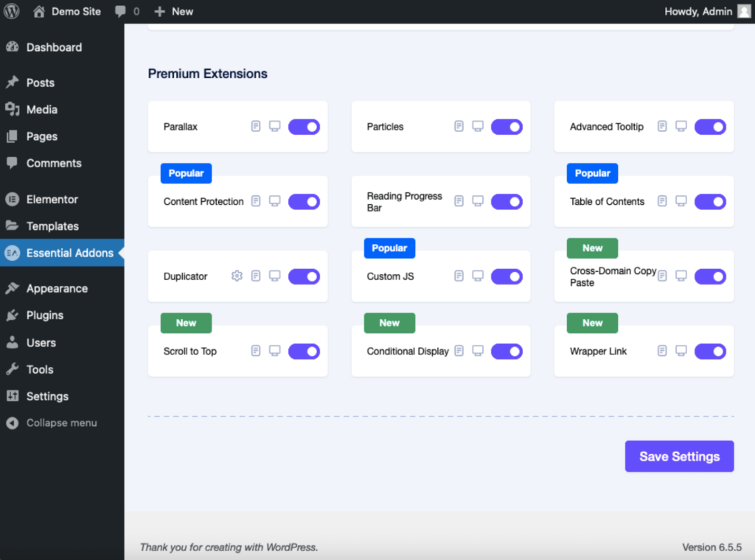Open Table of Contents documentation icon
Image resolution: width=755 pixels, height=560 pixels.
[662, 201]
